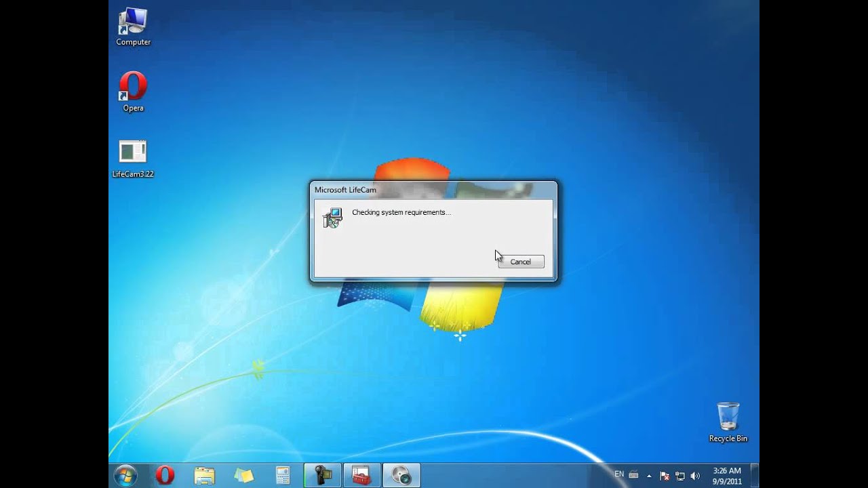Switch to the red toolbox taskbar app

pyautogui.click(x=361, y=475)
